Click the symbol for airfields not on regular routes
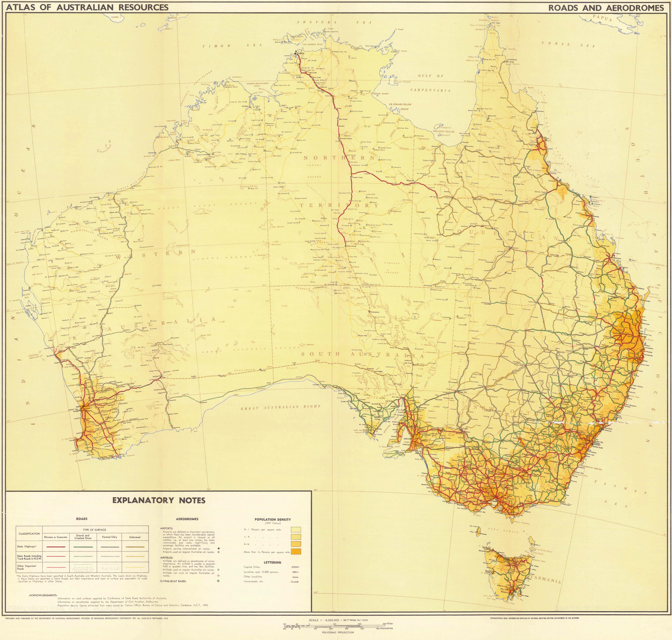 [218, 576]
